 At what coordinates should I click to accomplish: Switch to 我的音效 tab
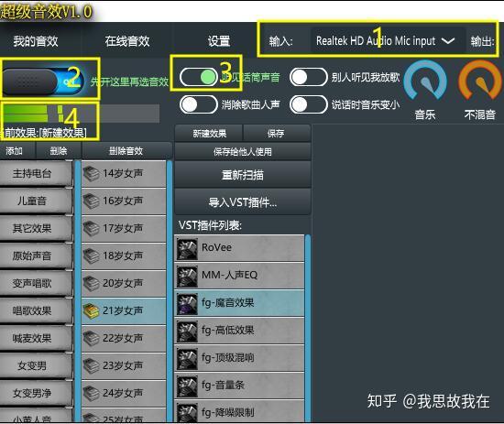pyautogui.click(x=36, y=41)
